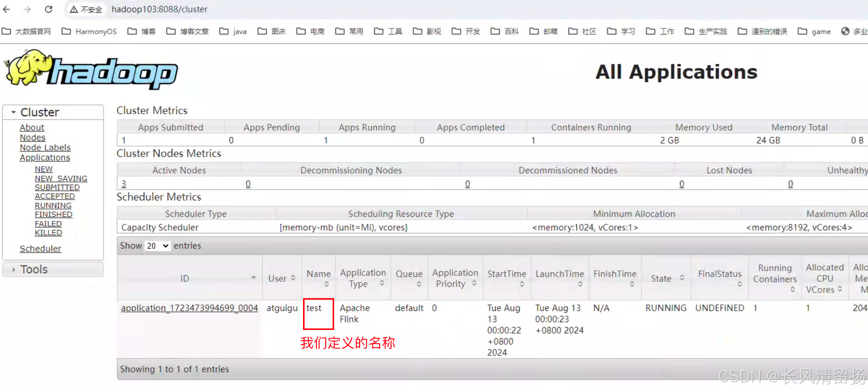
Task: Sort table by FinalStatus column
Action: click(x=720, y=278)
